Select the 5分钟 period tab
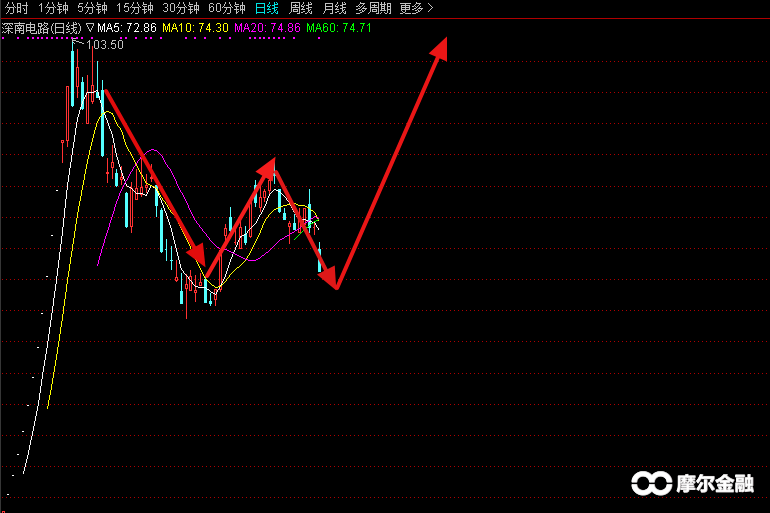Image resolution: width=770 pixels, height=513 pixels. click(x=92, y=8)
